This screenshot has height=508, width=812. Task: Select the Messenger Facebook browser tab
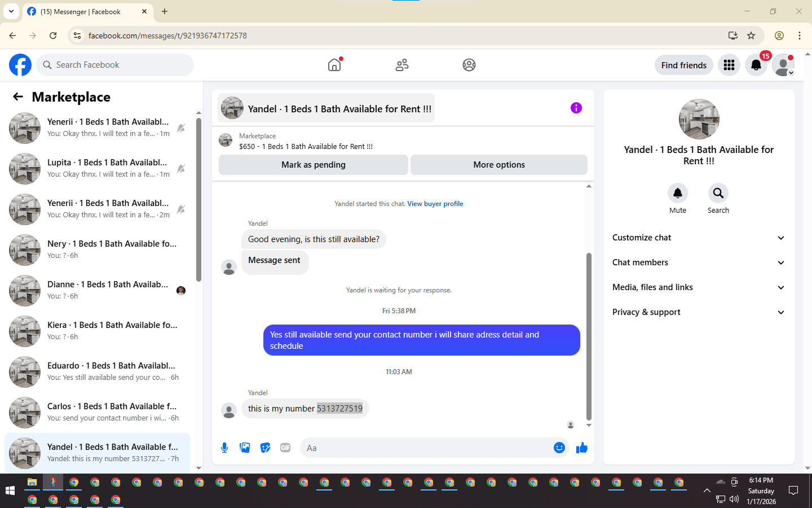(x=87, y=11)
